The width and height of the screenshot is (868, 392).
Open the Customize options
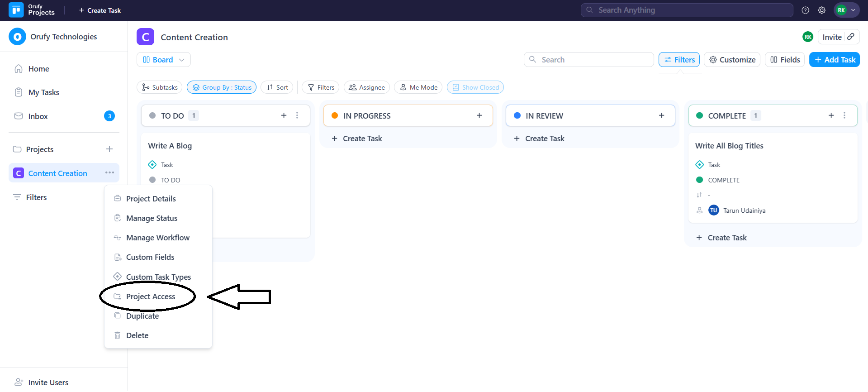tap(732, 60)
